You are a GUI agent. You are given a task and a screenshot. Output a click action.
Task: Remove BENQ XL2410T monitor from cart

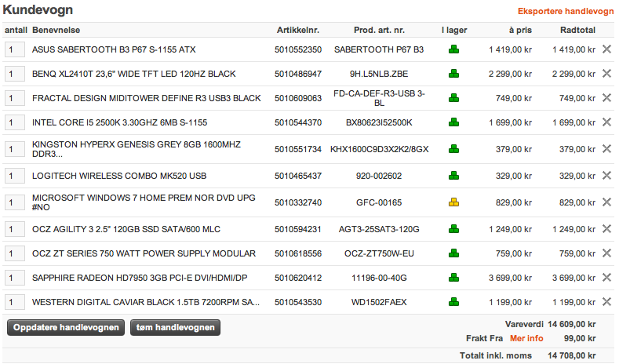point(606,74)
